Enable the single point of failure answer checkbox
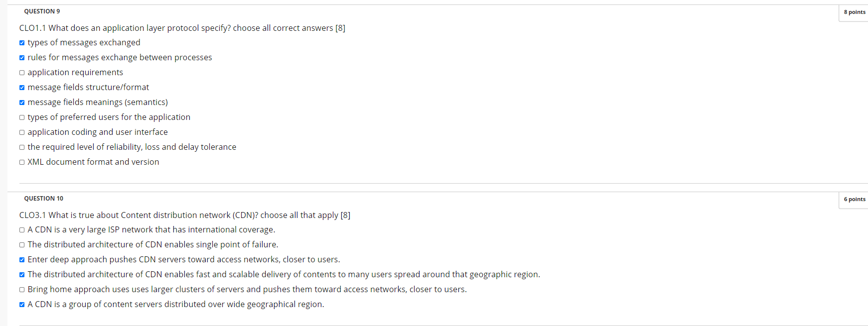Viewport: 868px width, 326px height. 22,245
